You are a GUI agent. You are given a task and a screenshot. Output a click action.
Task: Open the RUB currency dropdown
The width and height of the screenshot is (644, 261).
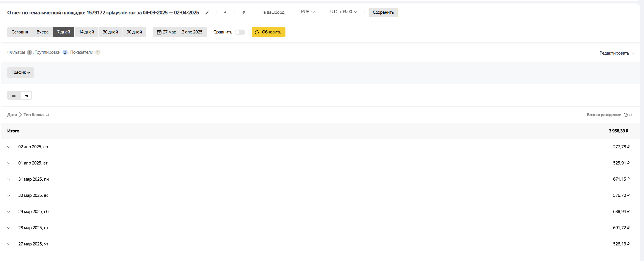[x=308, y=12]
